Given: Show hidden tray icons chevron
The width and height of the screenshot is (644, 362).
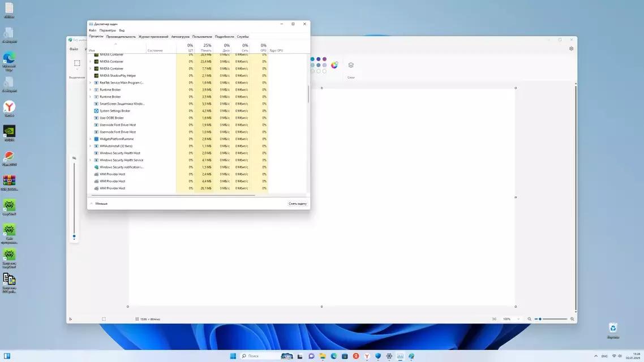Looking at the screenshot, I should 596,356.
